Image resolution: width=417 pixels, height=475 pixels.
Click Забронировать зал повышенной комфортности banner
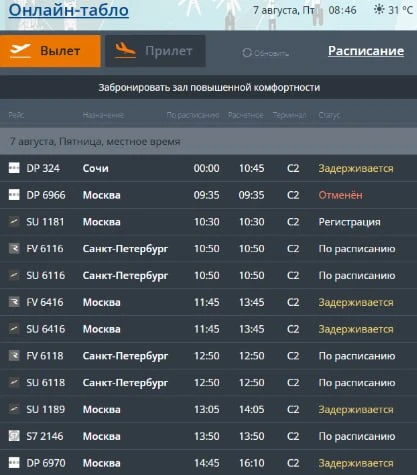[x=209, y=87]
